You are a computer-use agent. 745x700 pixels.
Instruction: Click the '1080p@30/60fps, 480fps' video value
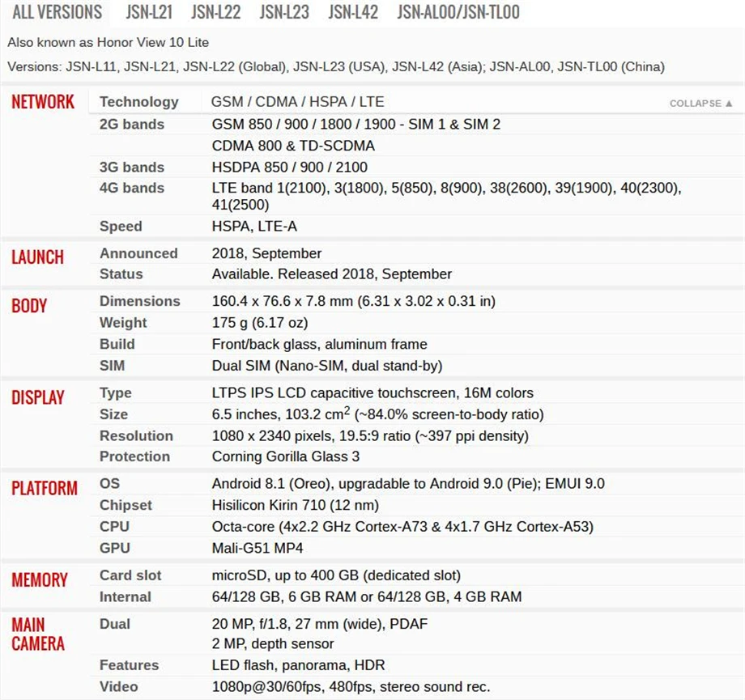(x=351, y=687)
